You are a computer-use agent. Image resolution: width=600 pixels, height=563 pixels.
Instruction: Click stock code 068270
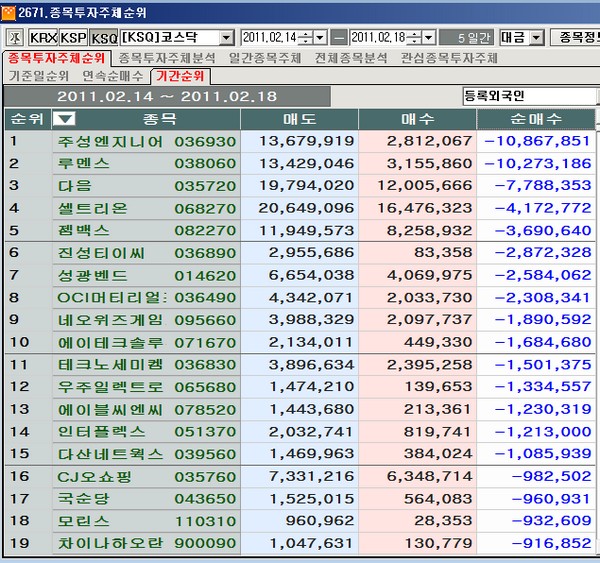205,209
